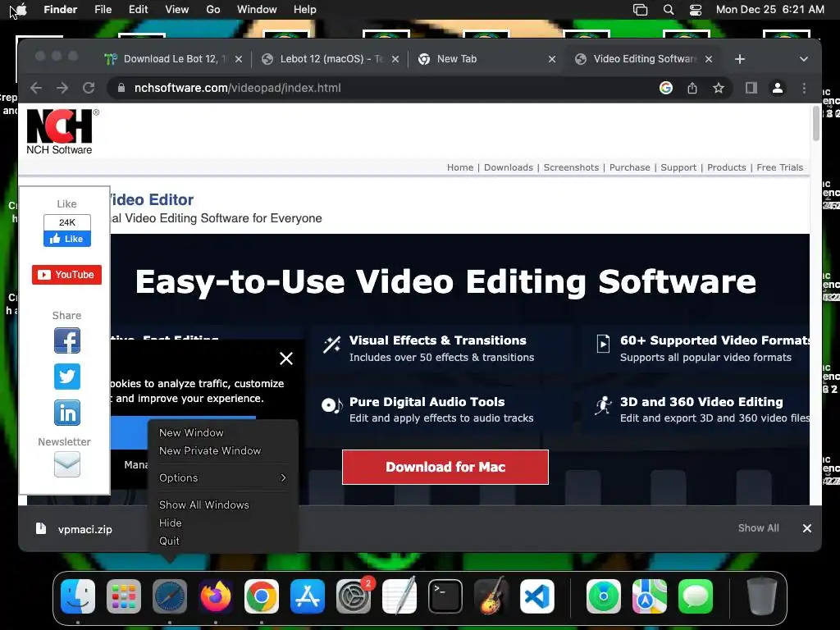This screenshot has height=630, width=840.
Task: Click the Download for Mac button
Action: [445, 467]
